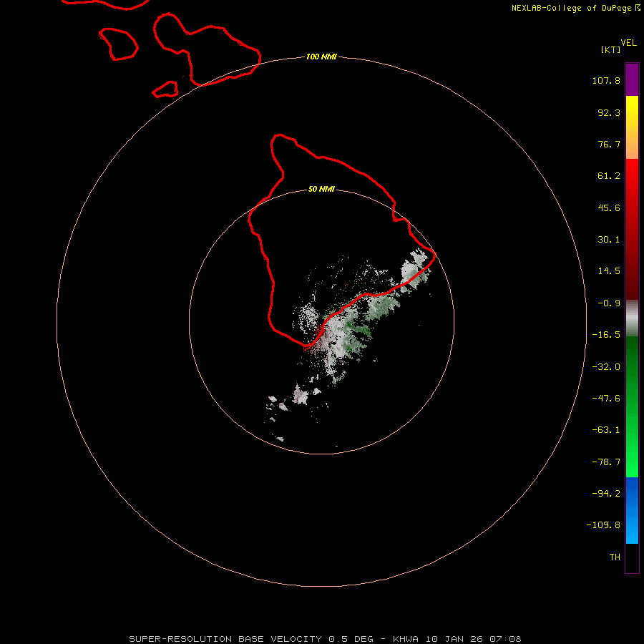Viewport: 644px width, 644px height.
Task: Click the -78.7 velocity scale value
Action: (606, 462)
